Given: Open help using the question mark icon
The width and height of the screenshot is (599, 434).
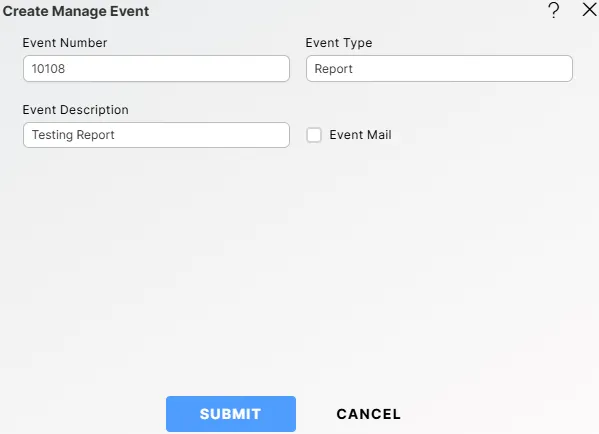Looking at the screenshot, I should tap(554, 10).
